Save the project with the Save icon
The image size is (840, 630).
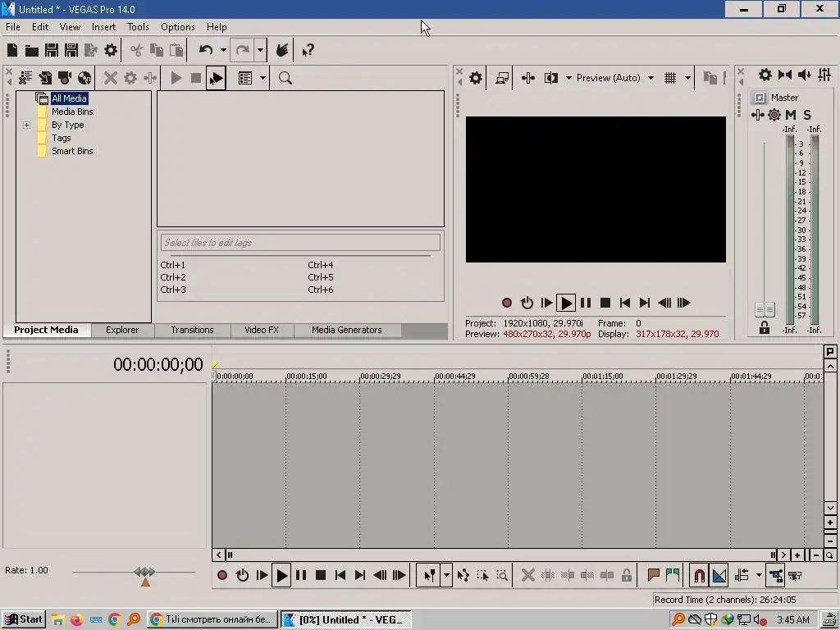pos(52,50)
